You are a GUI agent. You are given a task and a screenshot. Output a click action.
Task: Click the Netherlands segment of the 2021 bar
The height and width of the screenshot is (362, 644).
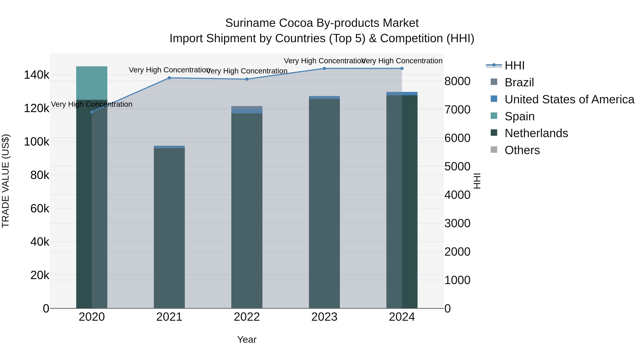click(x=169, y=228)
